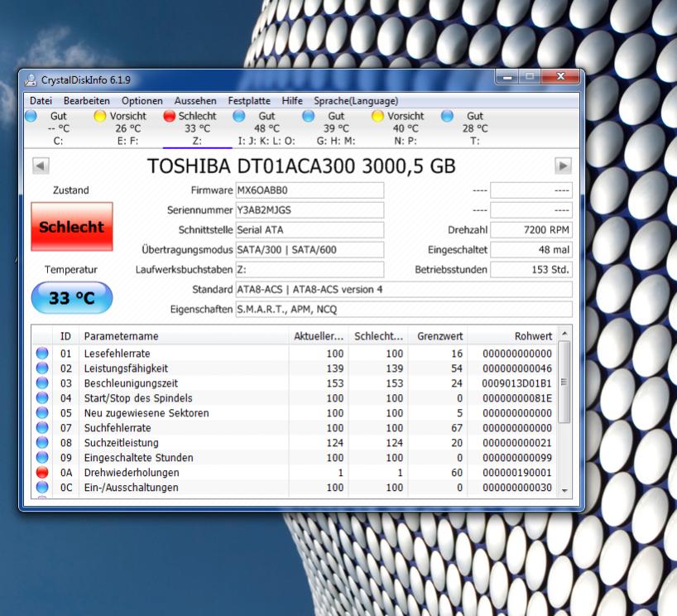
Task: Select the N: P: drive with Vorsicht status
Action: tap(406, 128)
